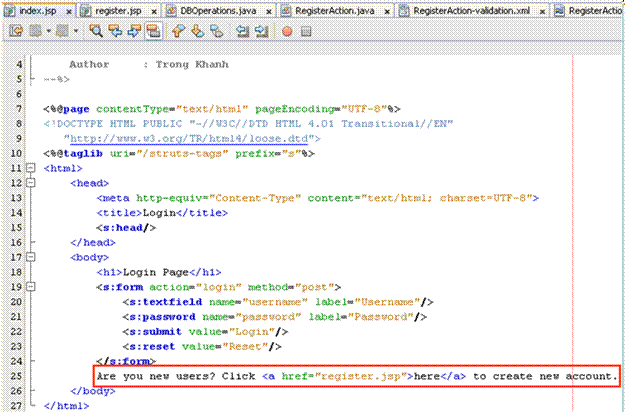
Task: Go to previous search occurrence icon
Action: point(115,31)
